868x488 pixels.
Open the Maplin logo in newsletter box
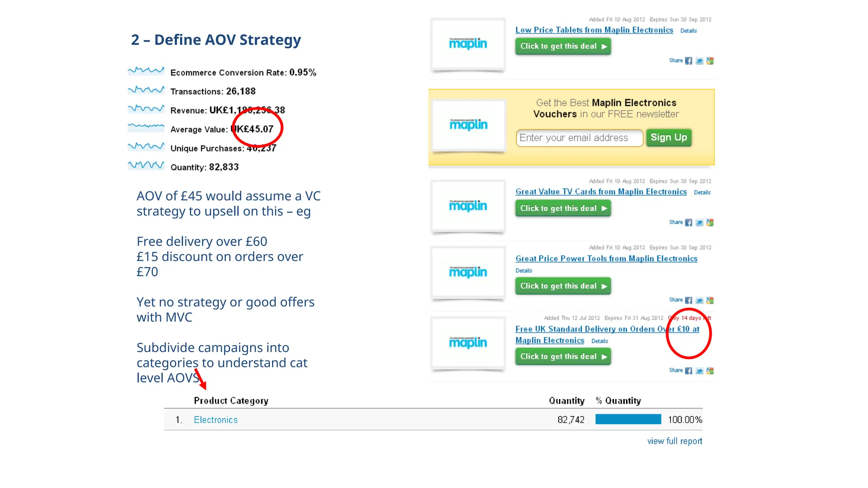click(x=468, y=125)
